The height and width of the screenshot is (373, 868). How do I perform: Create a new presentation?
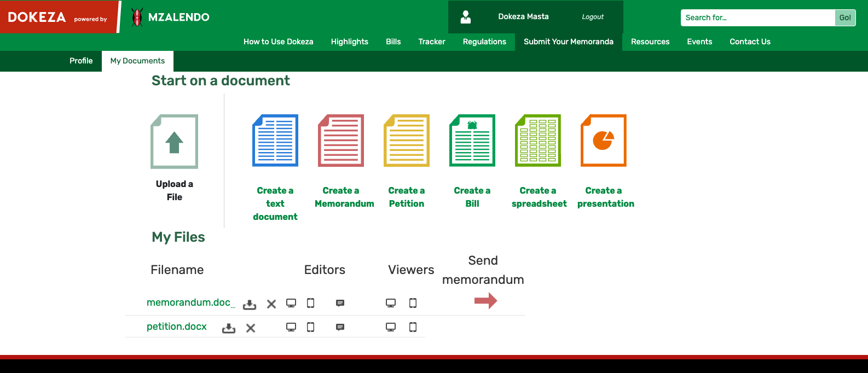(x=604, y=141)
